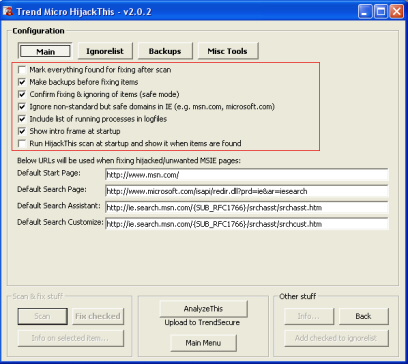
Task: Click the Other stuff group label
Action: [298, 296]
